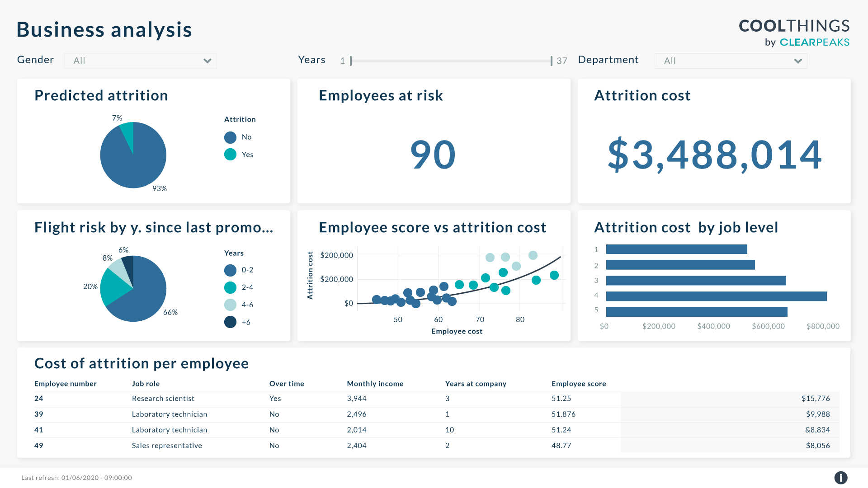Sort by Years at company column header
The height and width of the screenshot is (488, 868).
tap(476, 384)
